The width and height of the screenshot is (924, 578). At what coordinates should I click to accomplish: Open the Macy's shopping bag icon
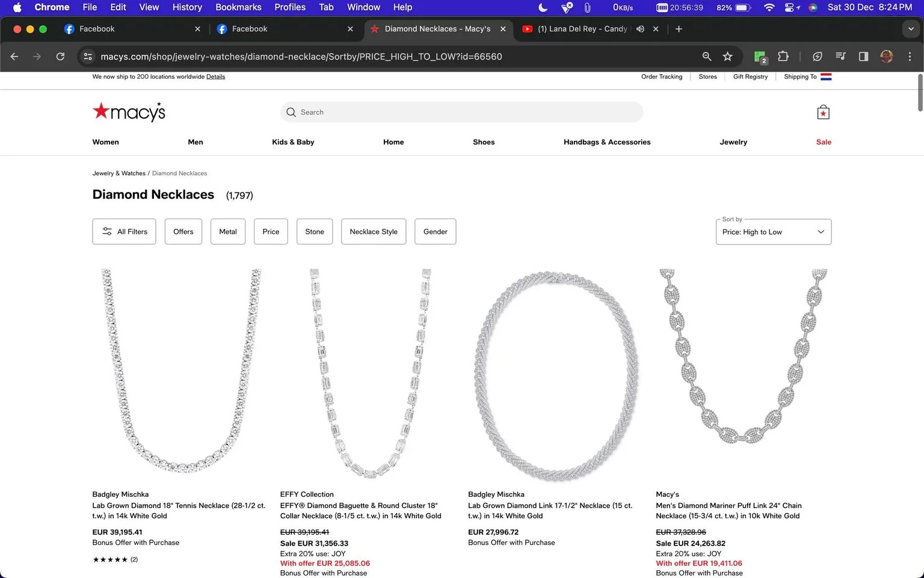coord(823,112)
